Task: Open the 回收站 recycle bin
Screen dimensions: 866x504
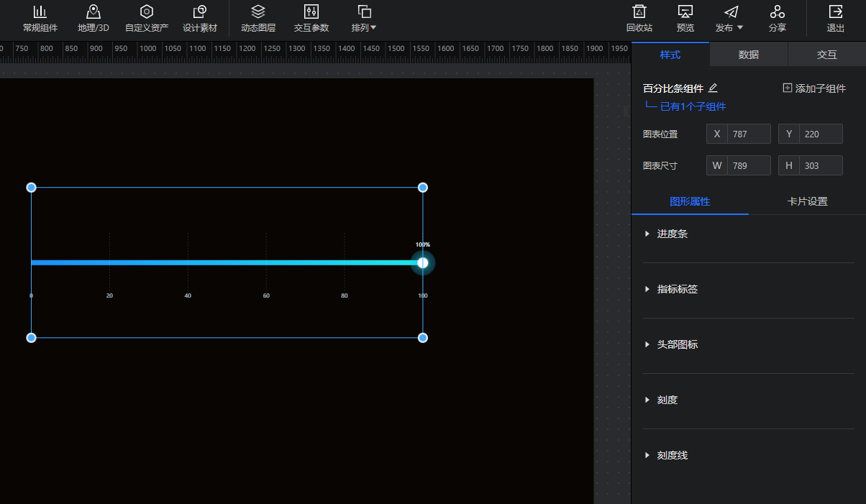Action: click(x=639, y=12)
